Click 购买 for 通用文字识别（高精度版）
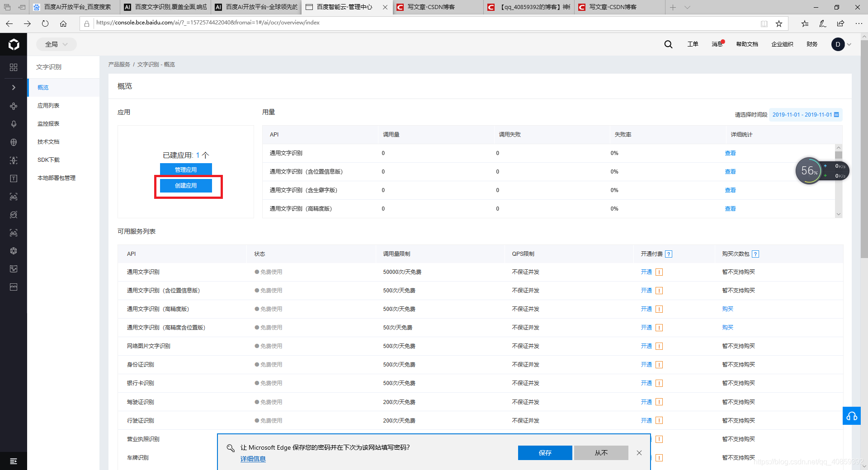The width and height of the screenshot is (868, 470). click(x=727, y=309)
